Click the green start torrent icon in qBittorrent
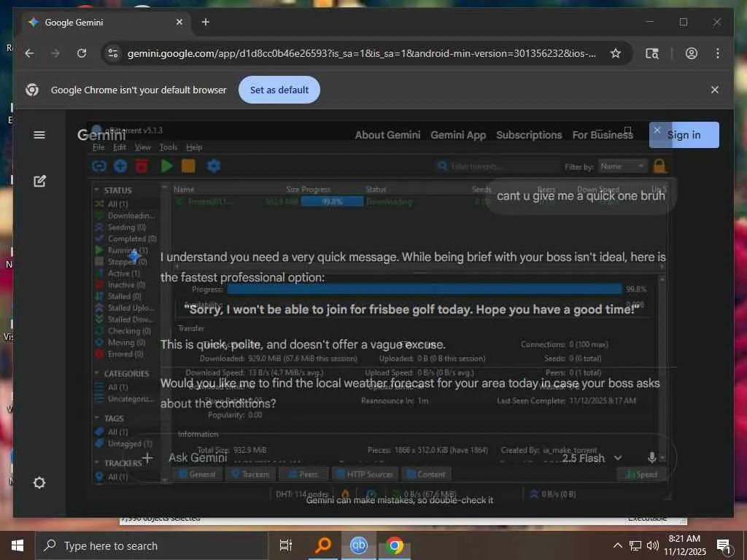 click(x=167, y=166)
